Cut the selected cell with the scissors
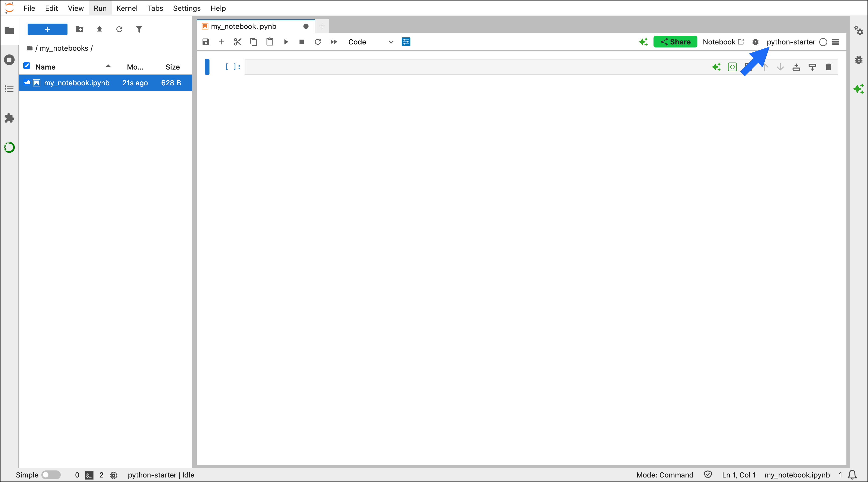This screenshot has height=482, width=868. click(x=238, y=42)
